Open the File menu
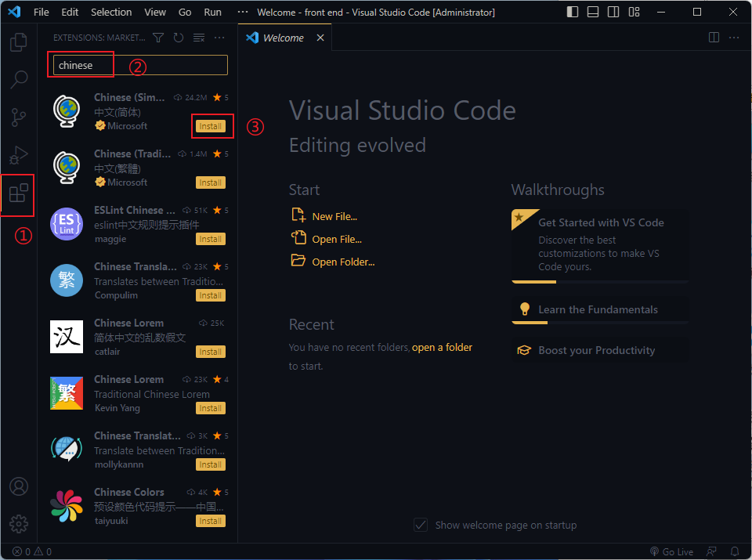 point(42,13)
